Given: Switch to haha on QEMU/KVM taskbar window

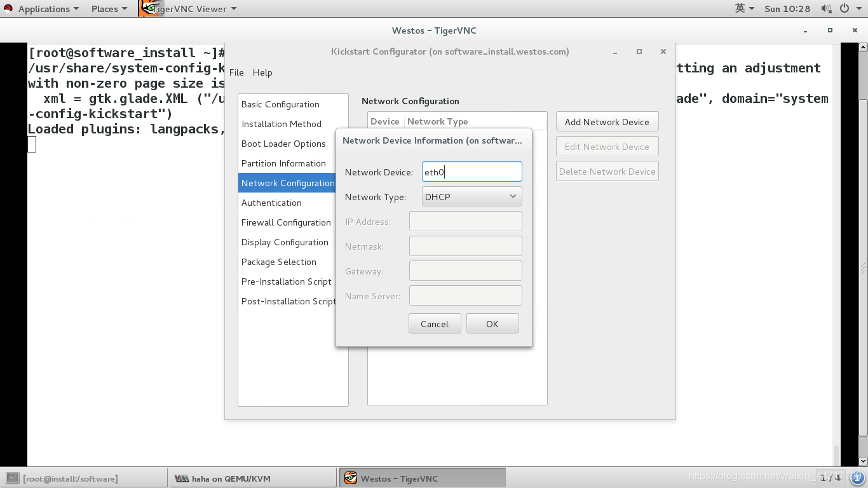Looking at the screenshot, I should pos(253,478).
